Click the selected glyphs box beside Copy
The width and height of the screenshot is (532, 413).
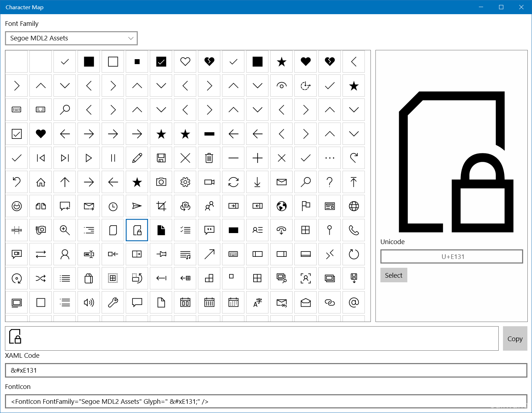[x=252, y=339]
